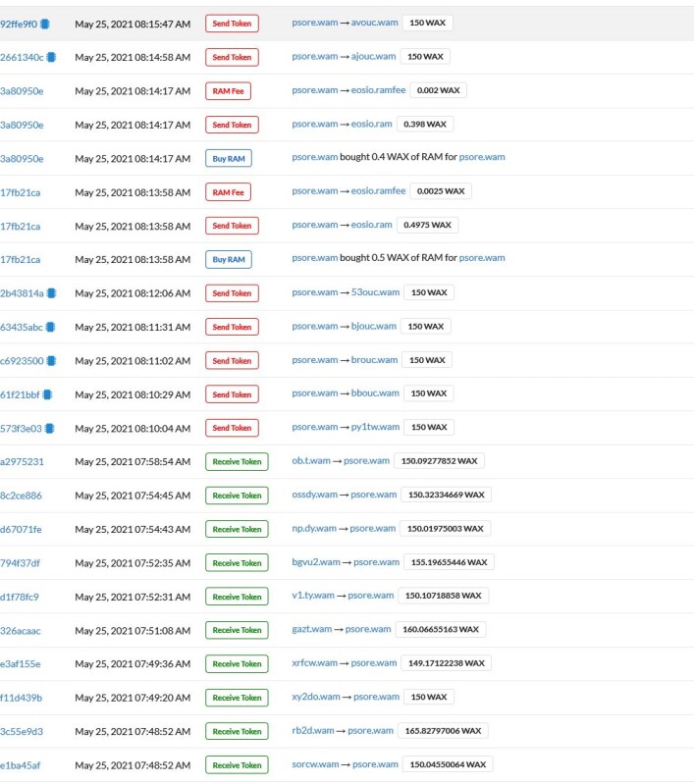Click Buy RAM badge in 0.4 WAX row

tap(229, 159)
